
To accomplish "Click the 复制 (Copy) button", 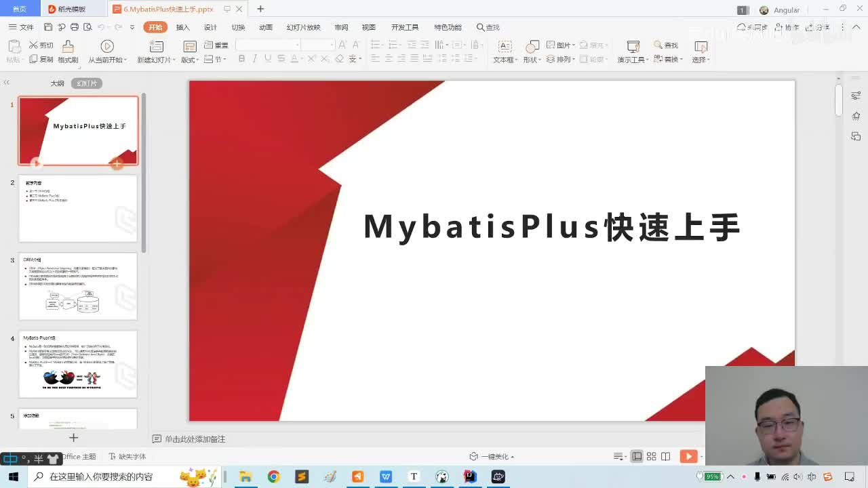I will point(41,60).
